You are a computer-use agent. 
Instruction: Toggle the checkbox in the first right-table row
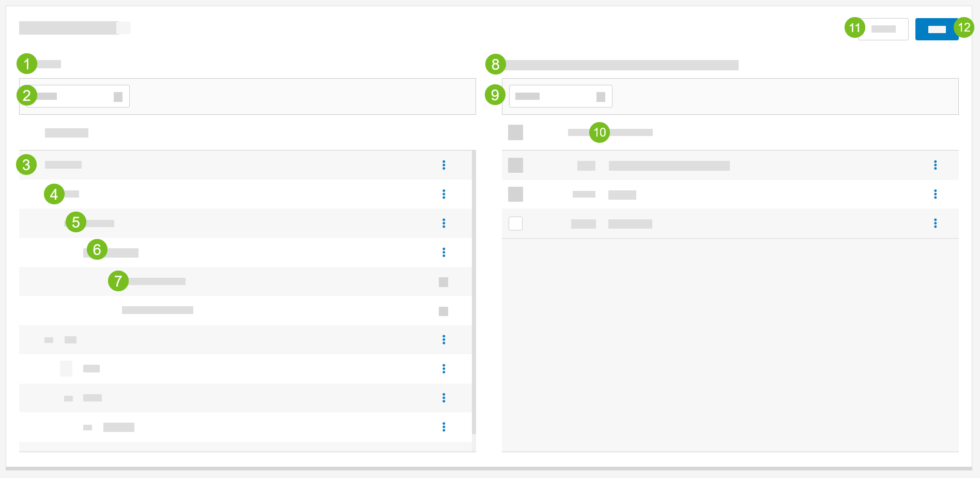pos(515,166)
